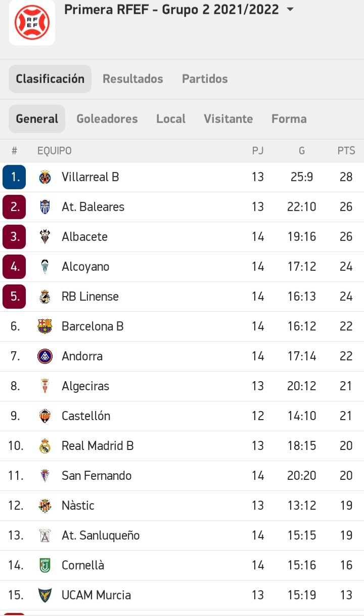Screen dimensions: 364x616
Task: Click the Castellón team crest
Action: (45, 416)
